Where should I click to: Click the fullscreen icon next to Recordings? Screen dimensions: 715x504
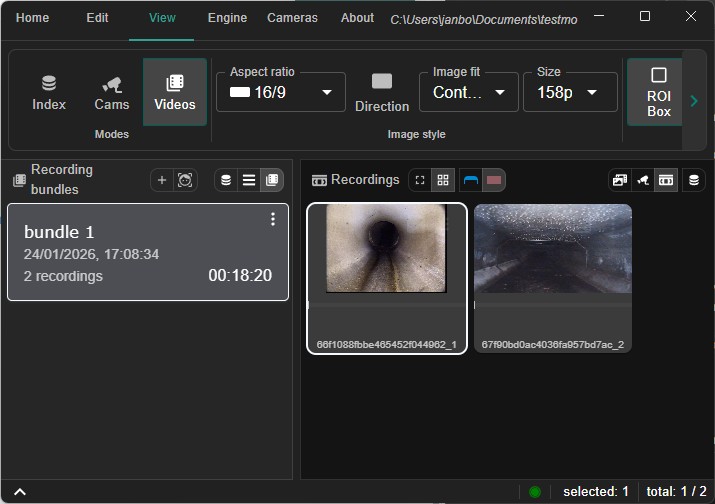click(420, 180)
